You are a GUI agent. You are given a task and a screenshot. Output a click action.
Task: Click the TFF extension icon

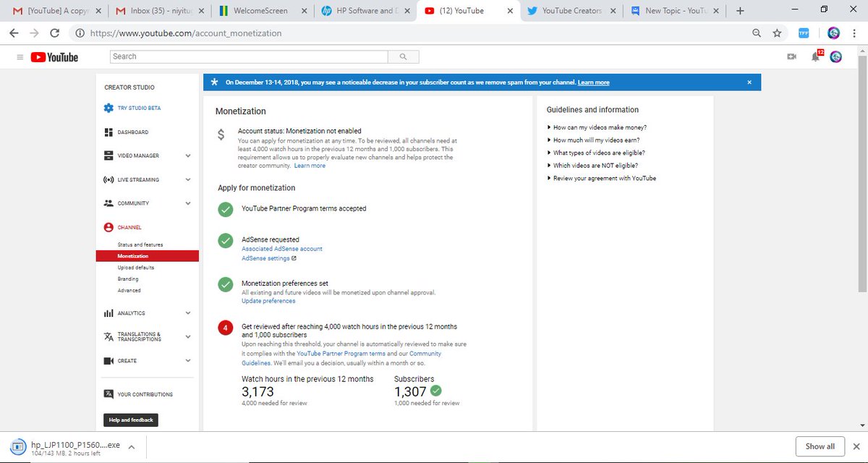pos(804,33)
